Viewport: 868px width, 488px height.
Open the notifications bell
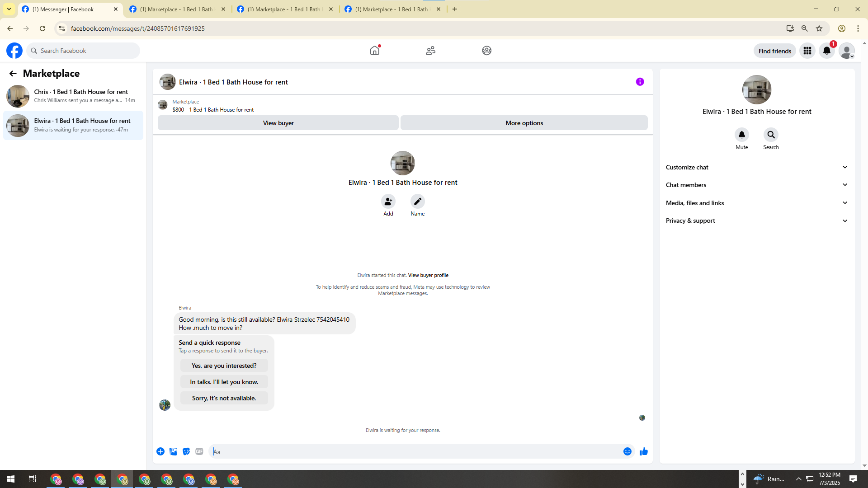826,51
